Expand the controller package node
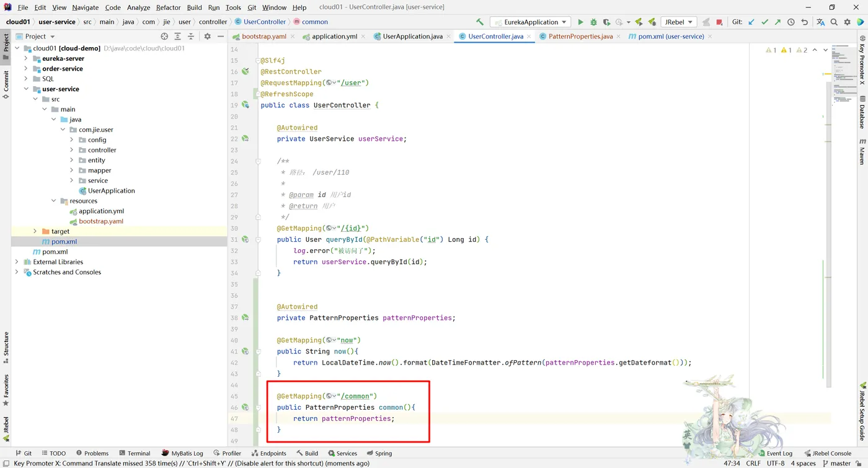The height and width of the screenshot is (468, 868). click(72, 150)
